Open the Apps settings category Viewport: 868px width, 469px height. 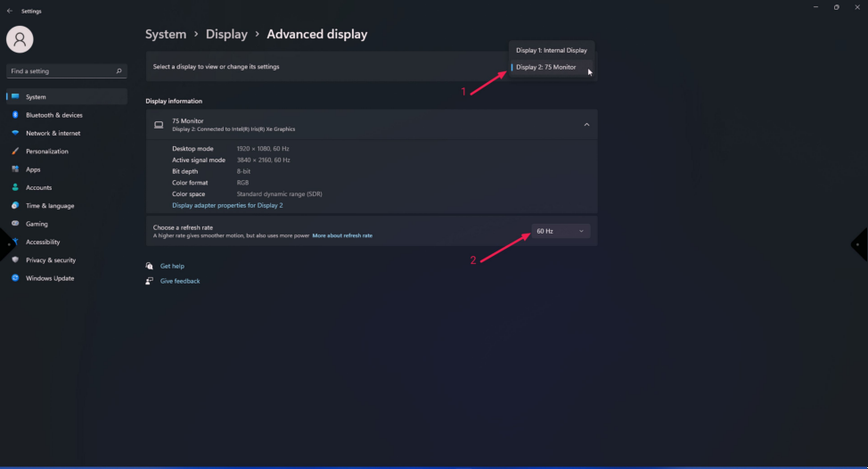(x=33, y=169)
